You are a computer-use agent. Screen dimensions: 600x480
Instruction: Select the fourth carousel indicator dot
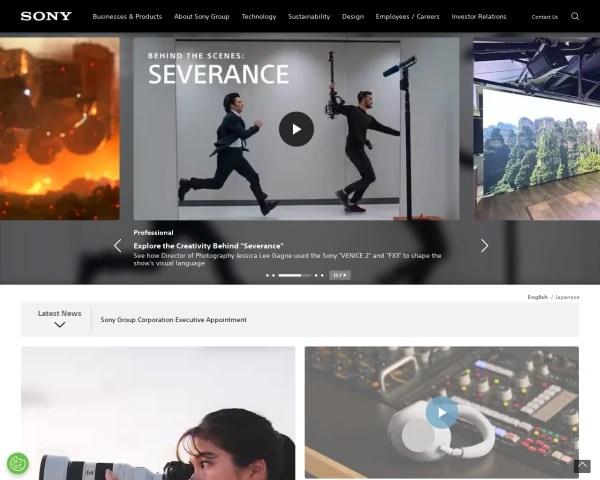316,275
